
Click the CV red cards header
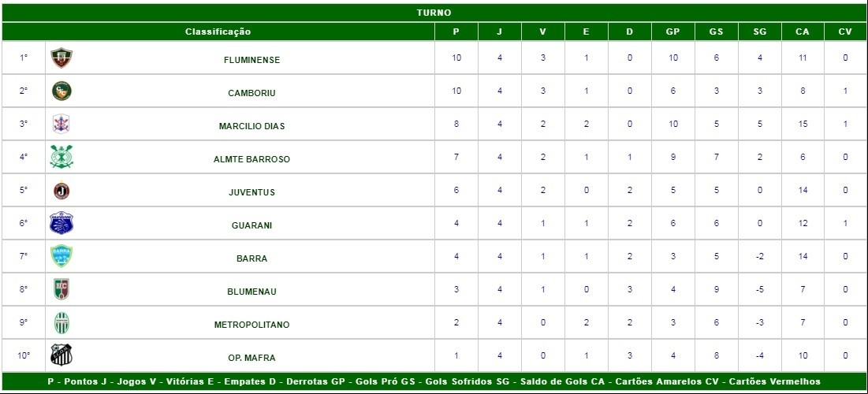click(x=845, y=32)
